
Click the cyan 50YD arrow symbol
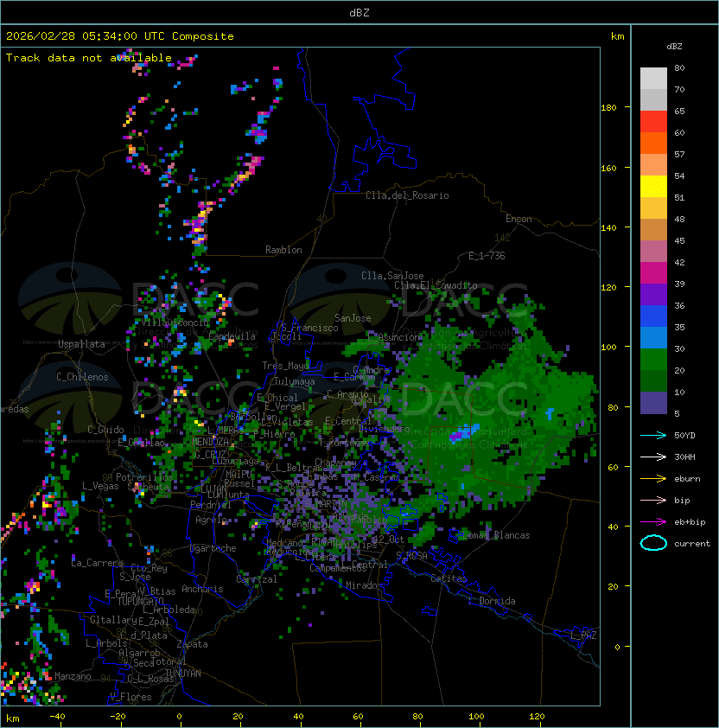[653, 435]
